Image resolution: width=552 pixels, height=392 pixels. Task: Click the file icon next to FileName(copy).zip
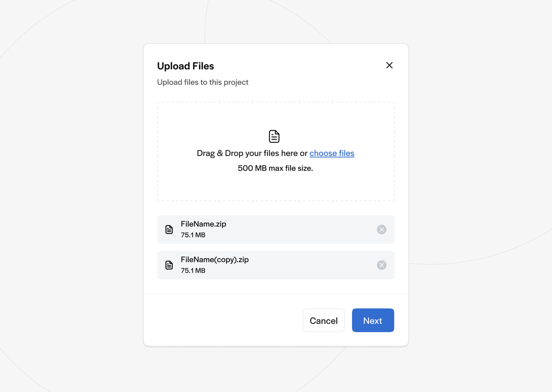169,265
